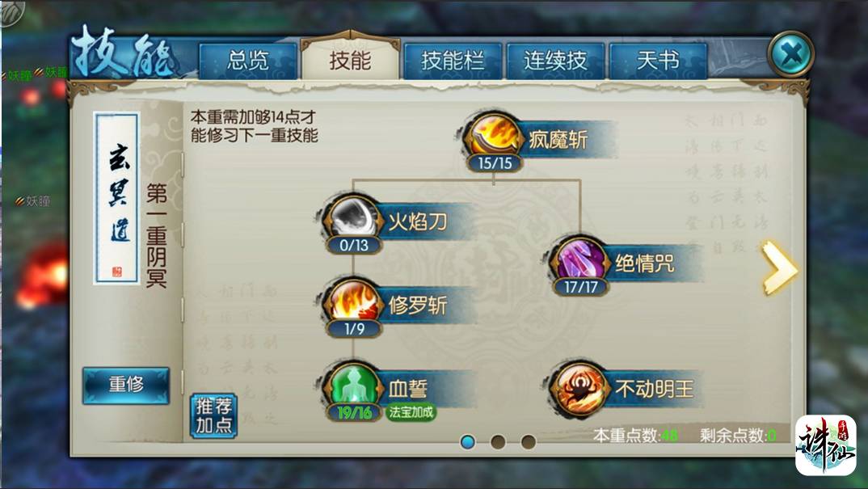
Task: Click the 法宝加成 green badge
Action: tap(411, 412)
